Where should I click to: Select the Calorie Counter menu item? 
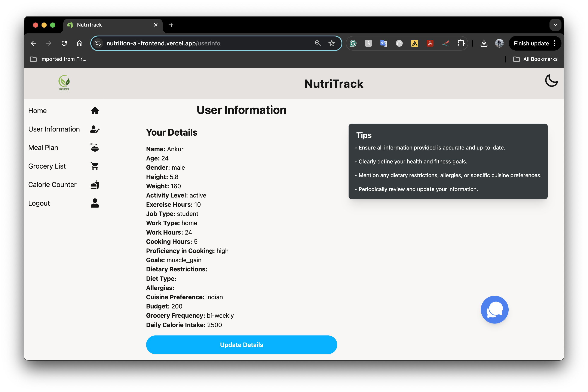[52, 184]
